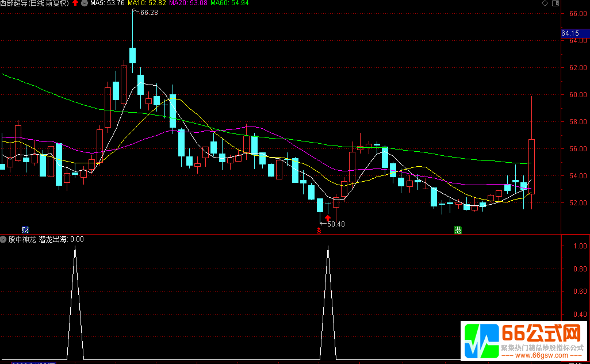
Task: Click the 54.00 price axis label
Action: click(x=578, y=176)
